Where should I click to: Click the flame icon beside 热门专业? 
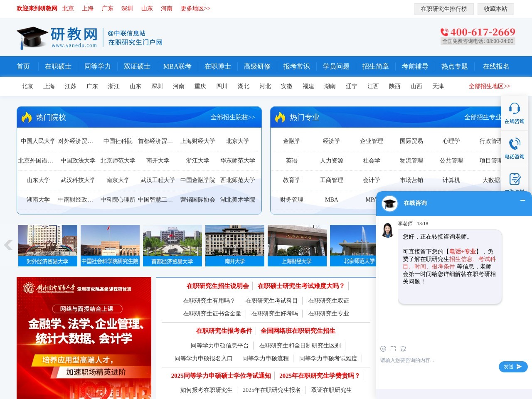[x=280, y=117]
